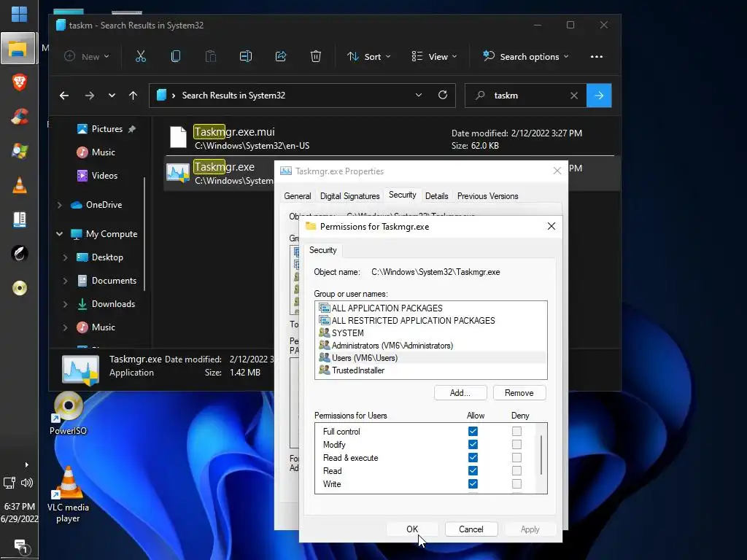Open the recent locations dropdown arrow
The width and height of the screenshot is (747, 560).
[x=112, y=96]
